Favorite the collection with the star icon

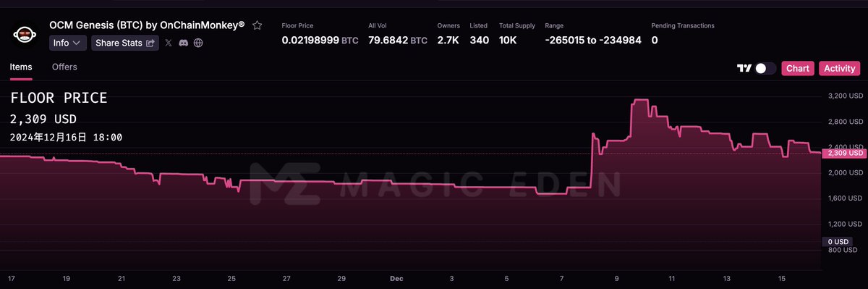point(257,25)
